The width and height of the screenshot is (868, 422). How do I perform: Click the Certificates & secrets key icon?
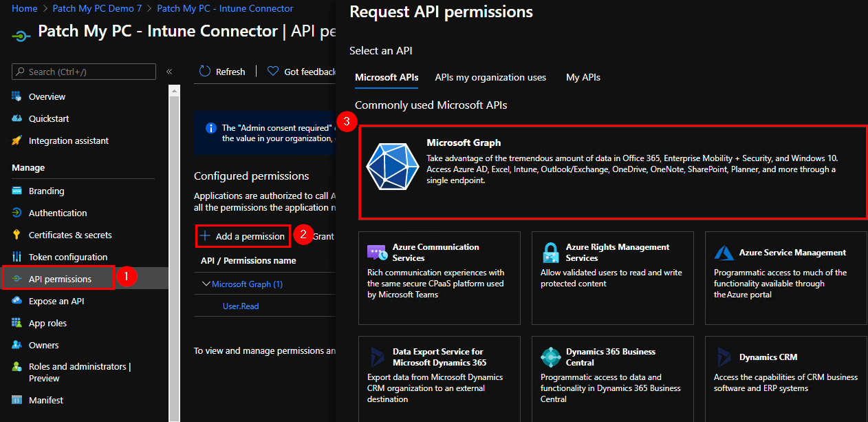[17, 235]
